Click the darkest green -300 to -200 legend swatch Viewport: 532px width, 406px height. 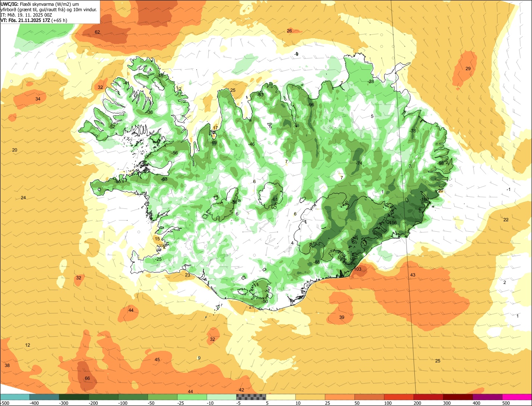click(74, 397)
